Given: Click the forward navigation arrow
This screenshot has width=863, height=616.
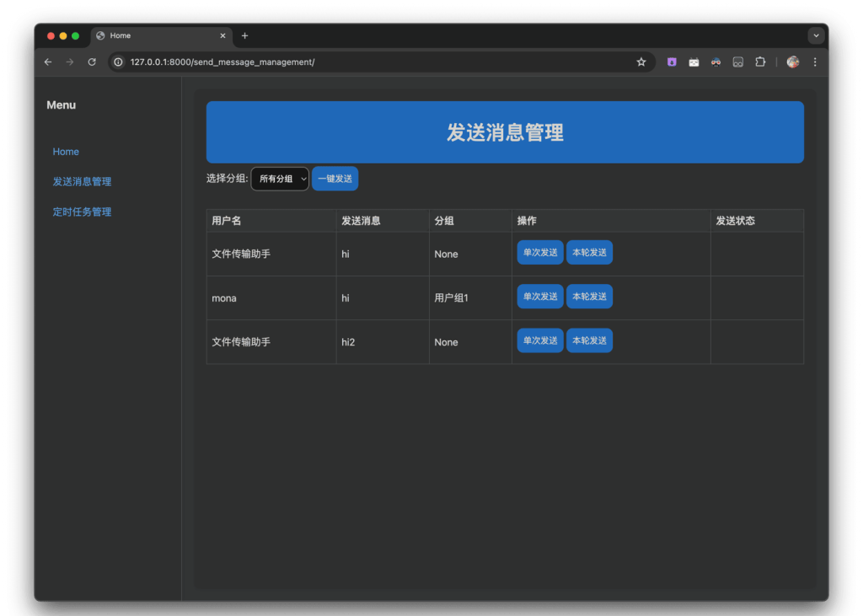Looking at the screenshot, I should tap(70, 62).
